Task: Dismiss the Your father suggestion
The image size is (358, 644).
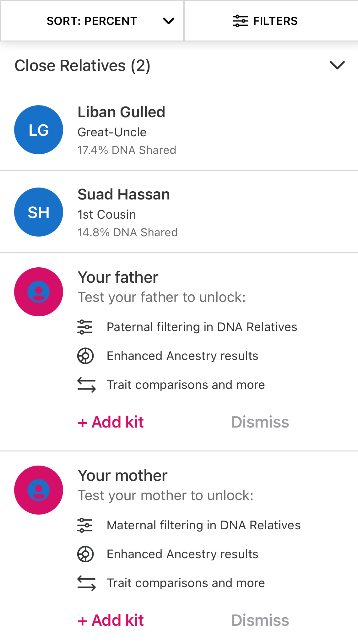Action: pyautogui.click(x=260, y=422)
